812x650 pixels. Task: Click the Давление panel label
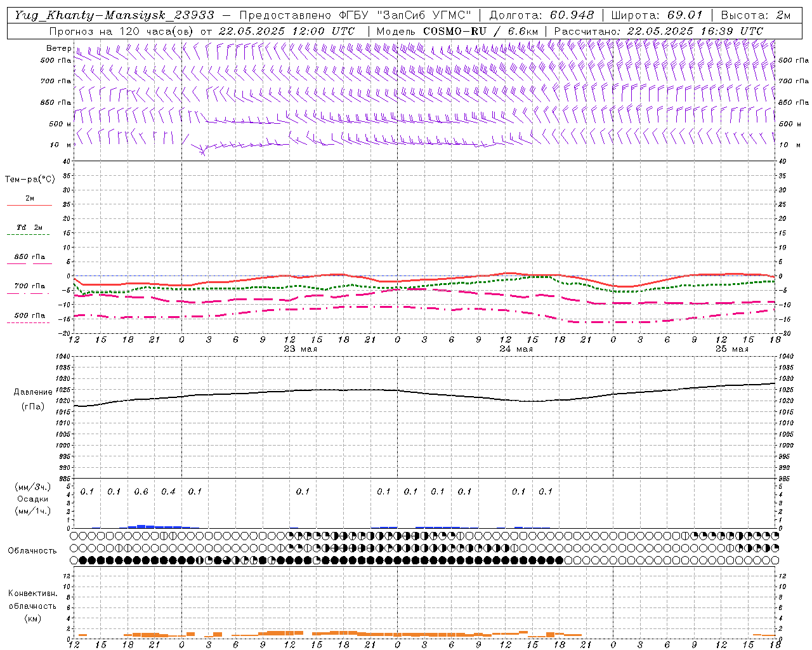pos(33,392)
